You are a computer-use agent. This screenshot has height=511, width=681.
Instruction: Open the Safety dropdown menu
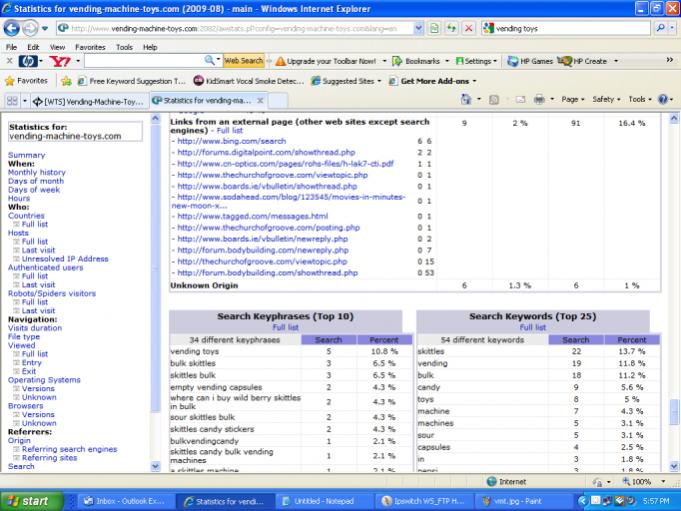click(606, 100)
